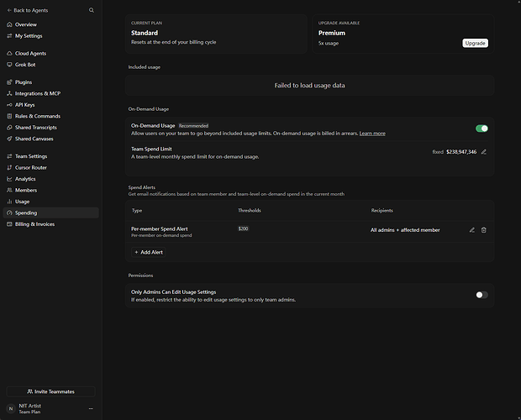This screenshot has height=420, width=521.
Task: Go to Members page
Action: [50, 190]
